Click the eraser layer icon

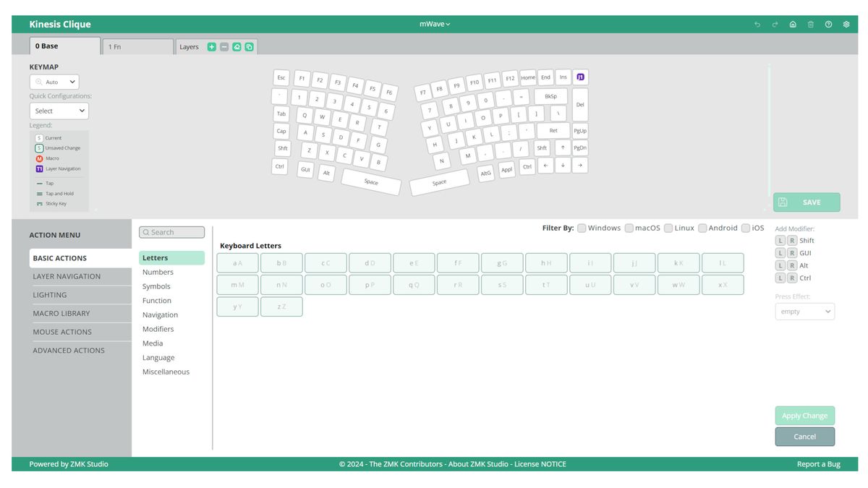click(237, 47)
